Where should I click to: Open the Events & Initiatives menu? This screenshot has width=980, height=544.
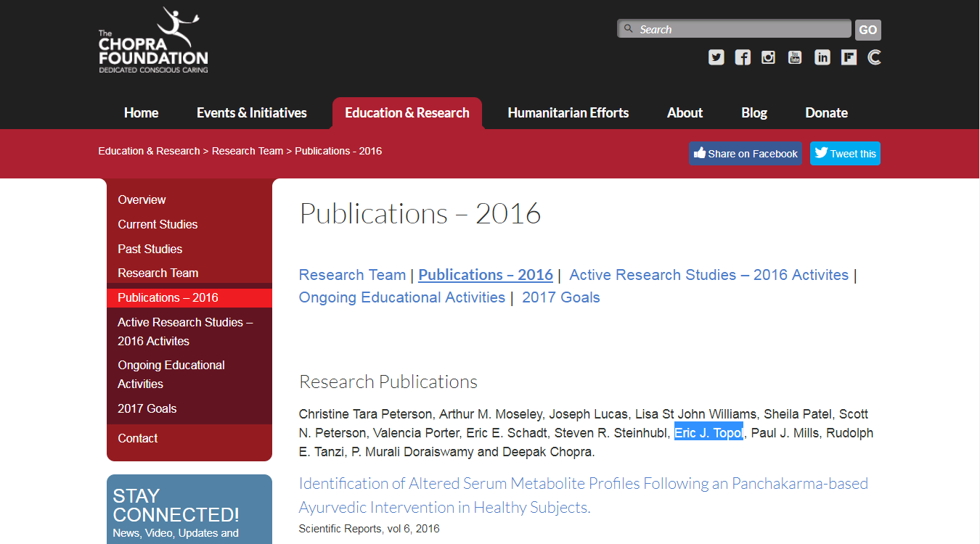coord(251,113)
